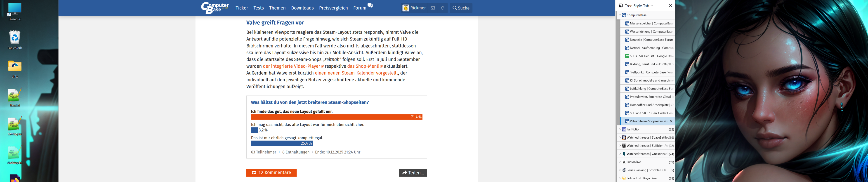
Task: Switch to the KI, Sprachmodelle tab
Action: (648, 80)
